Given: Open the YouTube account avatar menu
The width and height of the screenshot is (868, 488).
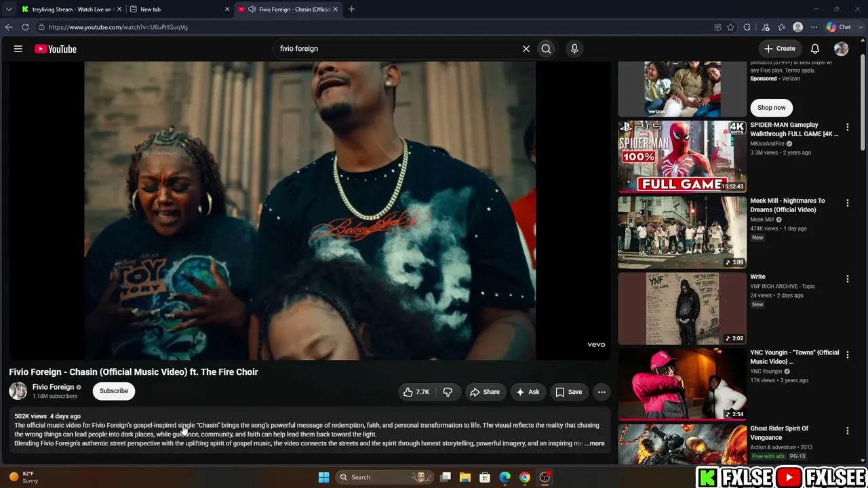Looking at the screenshot, I should coord(841,49).
